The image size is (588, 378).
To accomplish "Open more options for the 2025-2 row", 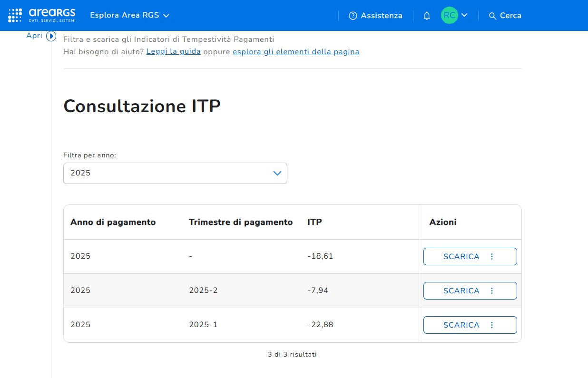I will [x=492, y=291].
